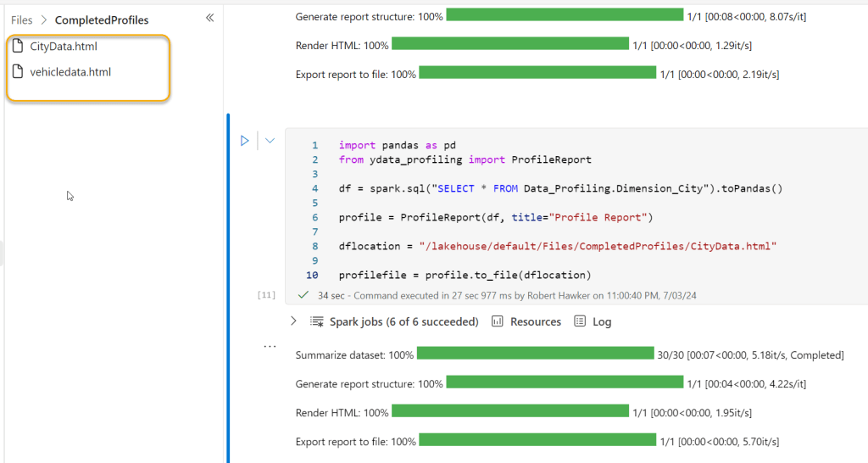This screenshot has height=463, width=868.
Task: Click the CityData.html file icon
Action: [x=18, y=46]
